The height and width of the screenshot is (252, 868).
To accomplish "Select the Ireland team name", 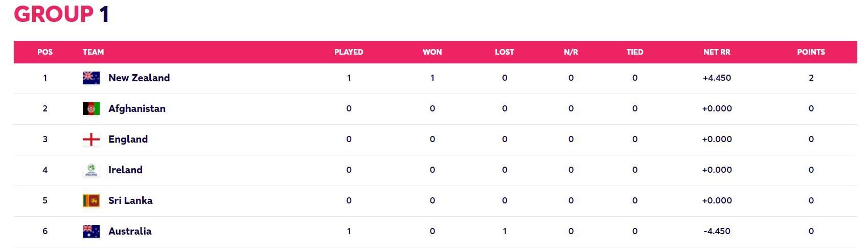I will click(x=125, y=170).
